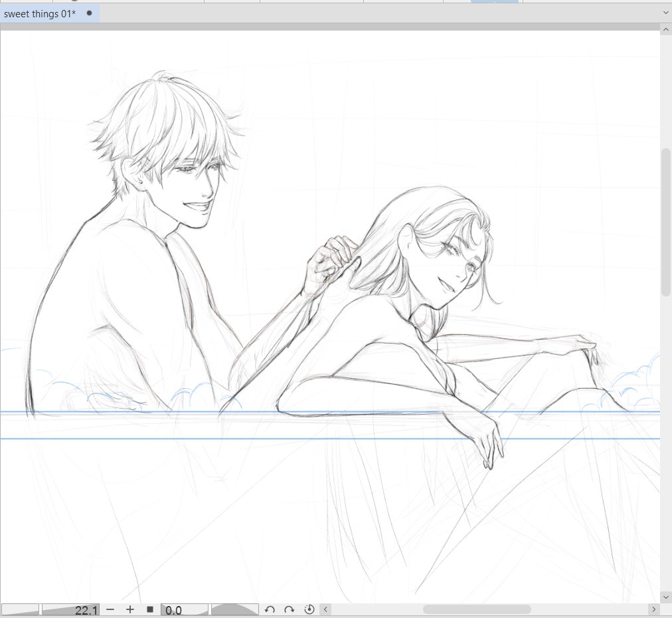Click the unsaved-changes dot on the tab

click(90, 13)
